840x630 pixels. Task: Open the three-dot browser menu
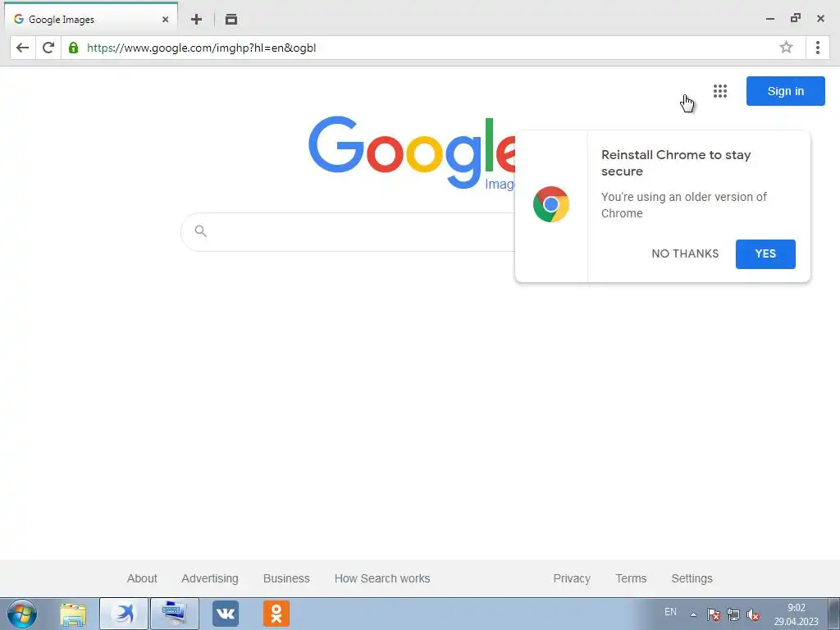818,48
